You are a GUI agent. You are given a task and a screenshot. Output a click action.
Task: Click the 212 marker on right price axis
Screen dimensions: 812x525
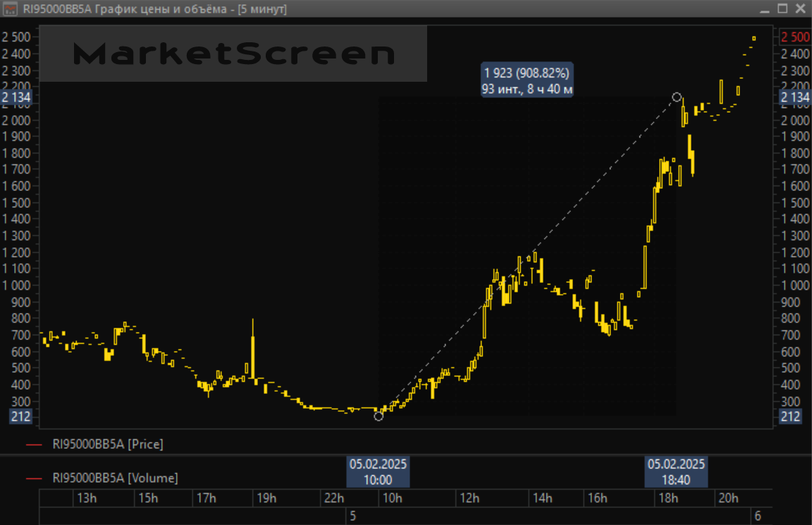click(x=790, y=416)
